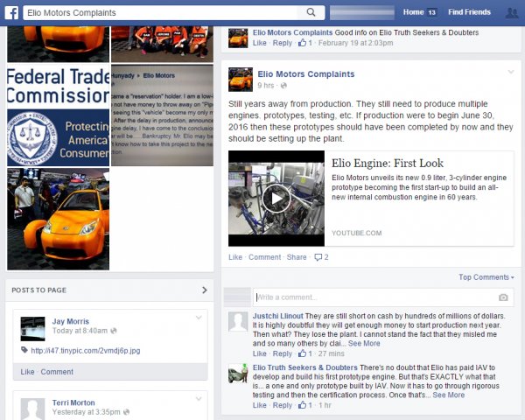Open Elio Motors Complaints post avatar
This screenshot has width=525, height=420.
pos(241,80)
